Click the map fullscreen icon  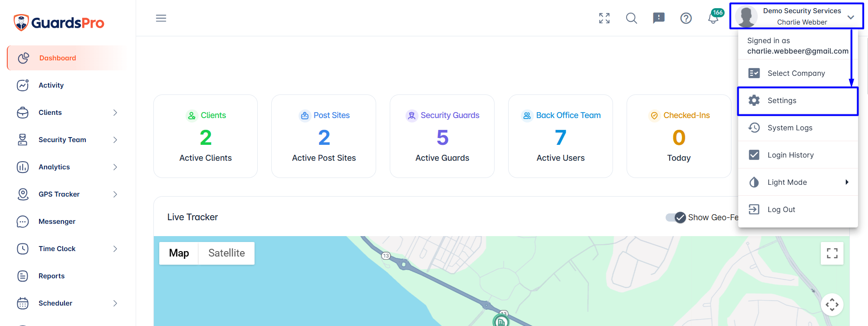point(832,253)
